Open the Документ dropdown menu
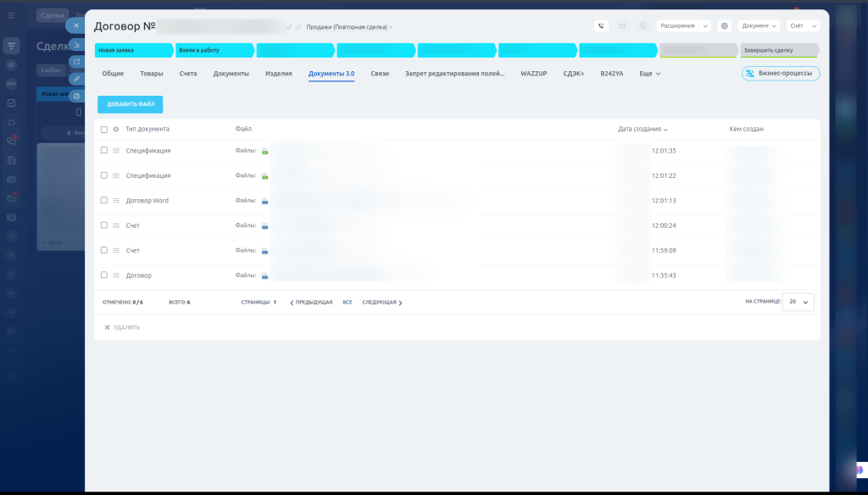The image size is (868, 495). coord(759,26)
